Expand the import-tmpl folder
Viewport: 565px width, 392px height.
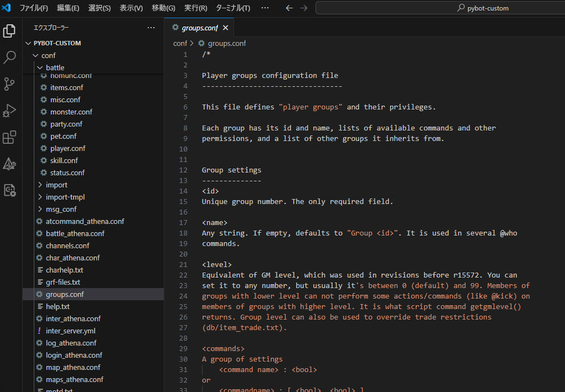click(65, 197)
